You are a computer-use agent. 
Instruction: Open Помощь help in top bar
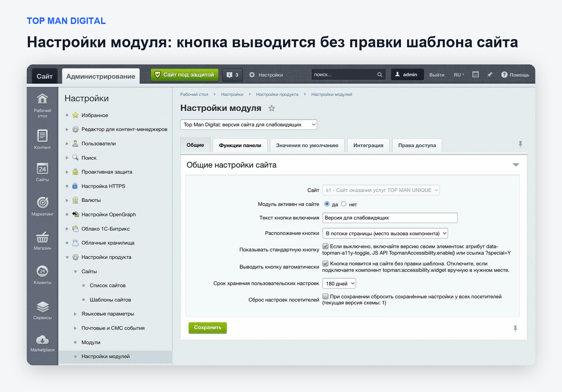[x=515, y=75]
